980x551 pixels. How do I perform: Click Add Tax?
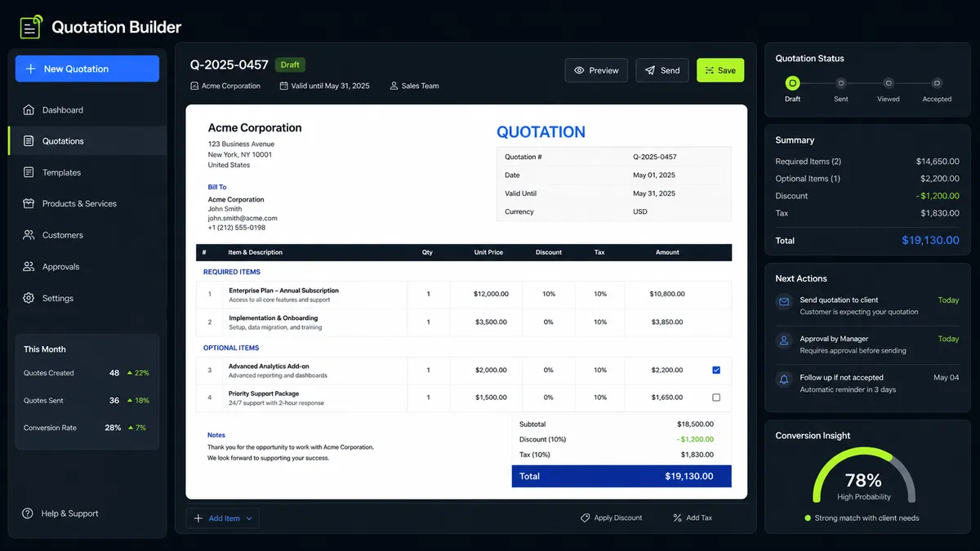(x=693, y=518)
